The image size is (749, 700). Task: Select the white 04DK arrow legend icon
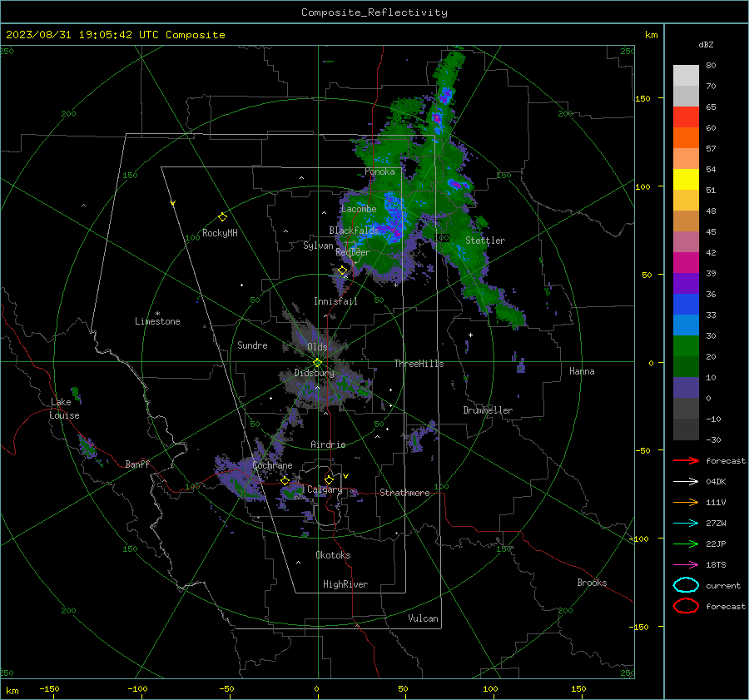[686, 482]
